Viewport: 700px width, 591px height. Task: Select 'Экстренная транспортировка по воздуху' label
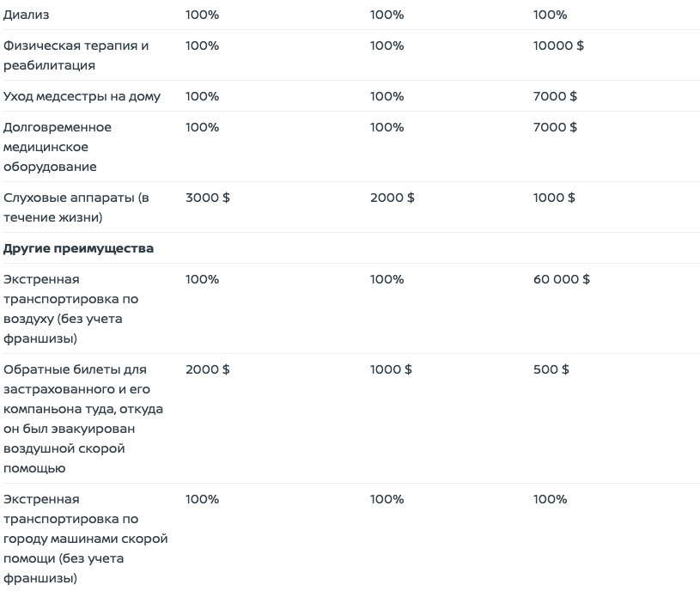tap(70, 309)
